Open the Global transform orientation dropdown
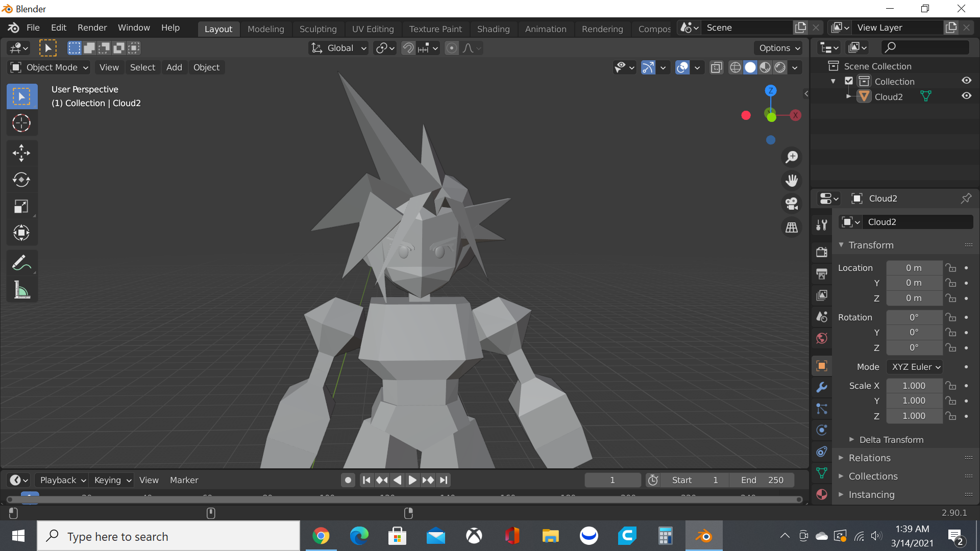This screenshot has height=551, width=980. [338, 48]
